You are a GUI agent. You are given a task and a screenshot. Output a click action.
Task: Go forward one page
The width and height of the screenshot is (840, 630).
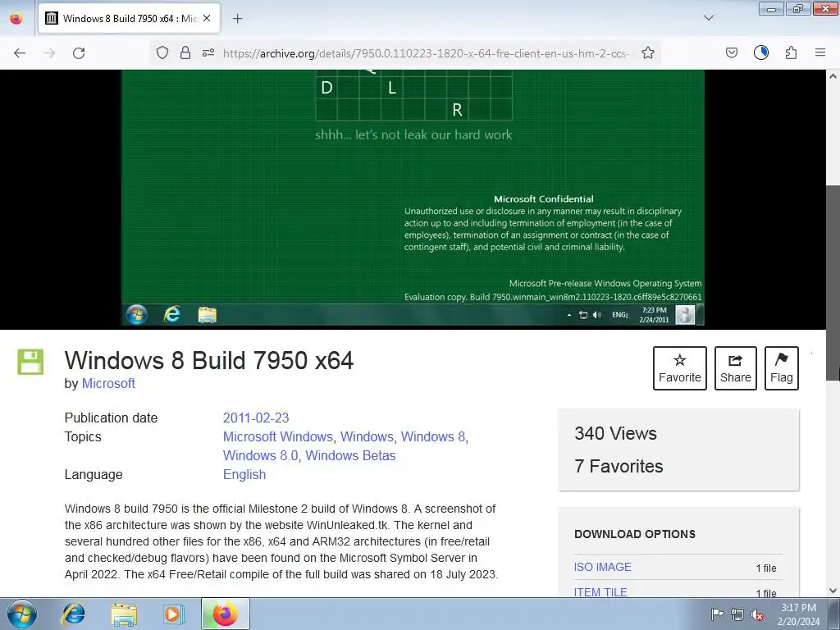49,53
